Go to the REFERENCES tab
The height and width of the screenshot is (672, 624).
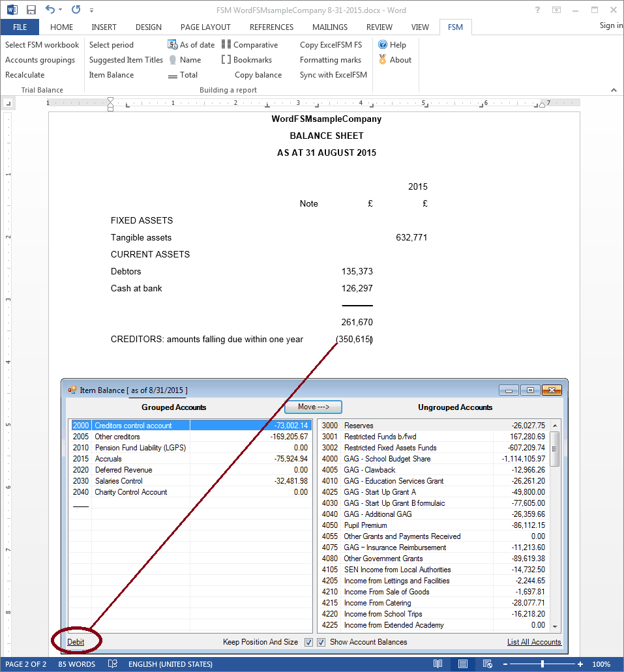[x=271, y=27]
